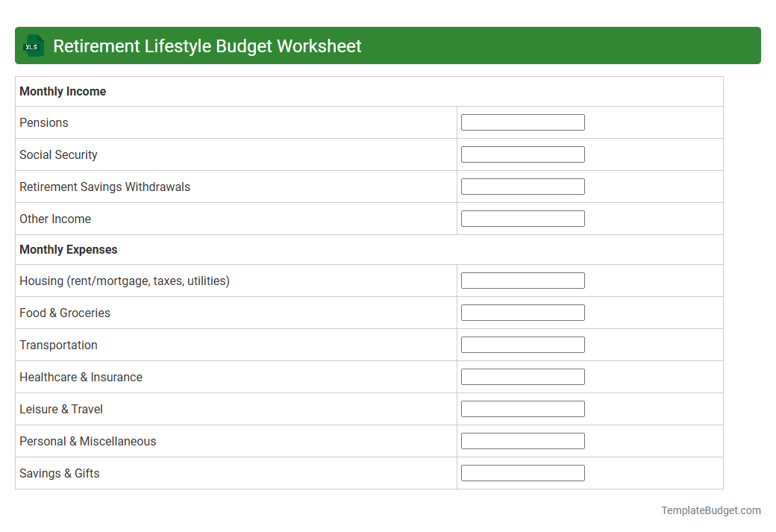Image resolution: width=776 pixels, height=532 pixels.
Task: Select the Monthly Expenses section header
Action: pyautogui.click(x=68, y=249)
